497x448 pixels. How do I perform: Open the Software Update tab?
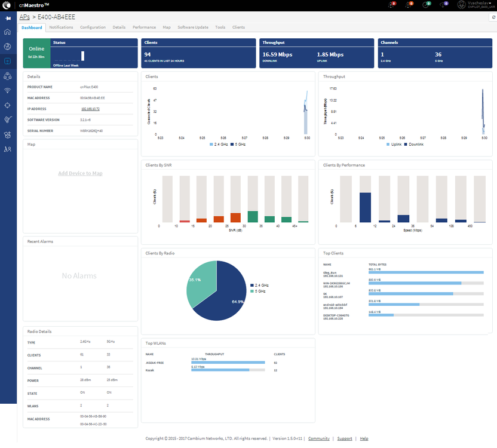tap(193, 27)
